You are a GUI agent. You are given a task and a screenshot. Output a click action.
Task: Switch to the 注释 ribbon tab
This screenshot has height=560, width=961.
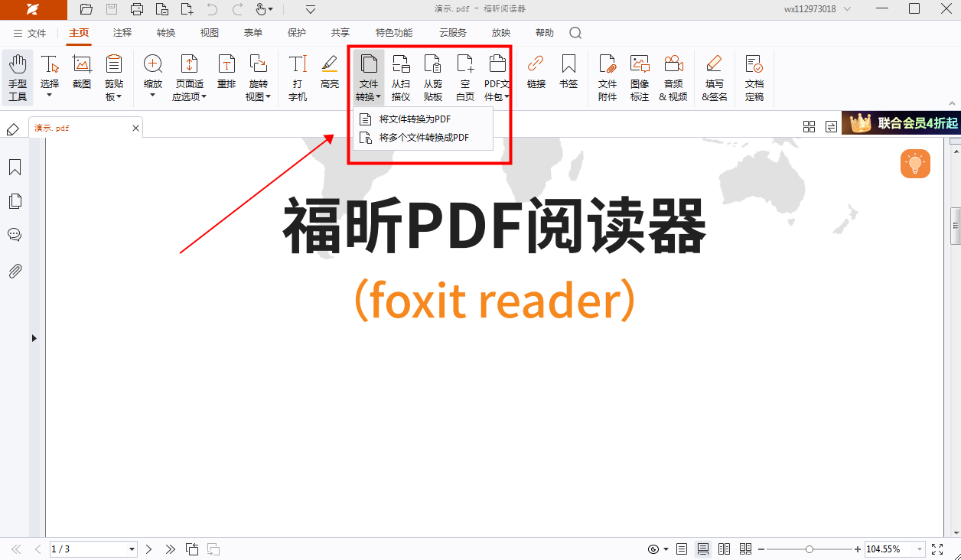tap(122, 33)
